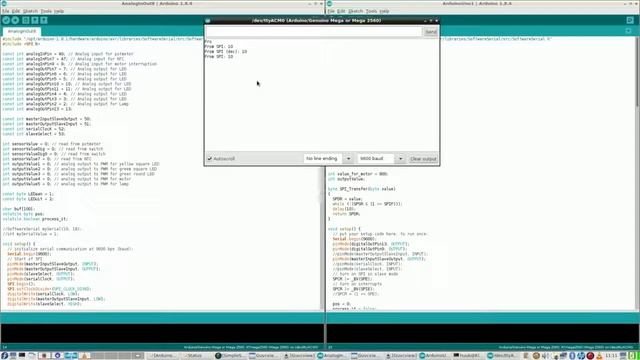Click Upload arrow icon in AnalogInOut8 window

(15, 20)
